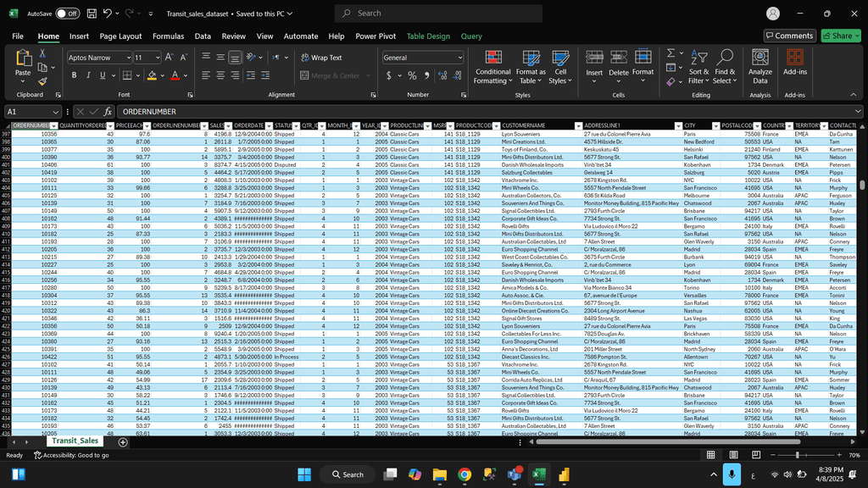Click the Cut scissors icon
The width and height of the screenshot is (868, 488).
click(42, 53)
